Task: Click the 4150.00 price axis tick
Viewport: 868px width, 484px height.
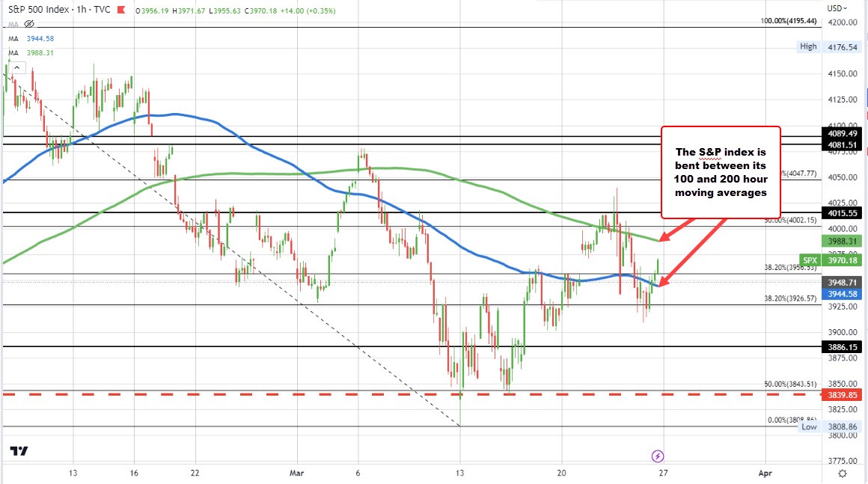Action: (842, 73)
